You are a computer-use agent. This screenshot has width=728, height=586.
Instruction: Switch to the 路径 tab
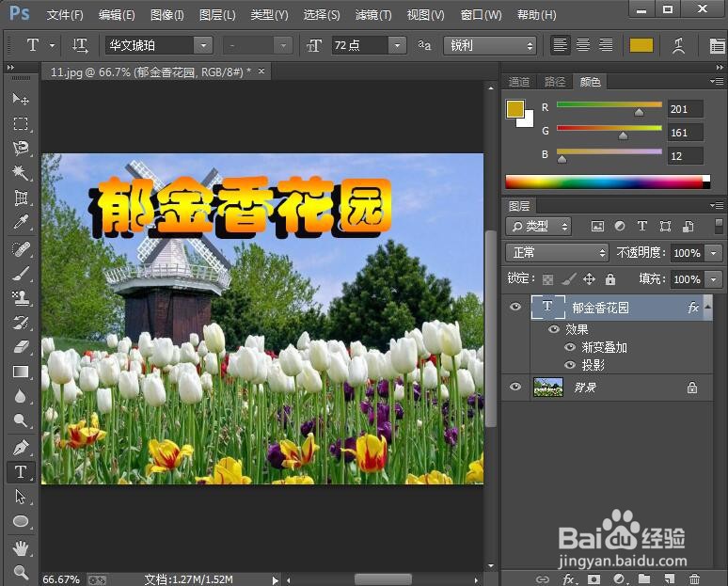click(554, 82)
